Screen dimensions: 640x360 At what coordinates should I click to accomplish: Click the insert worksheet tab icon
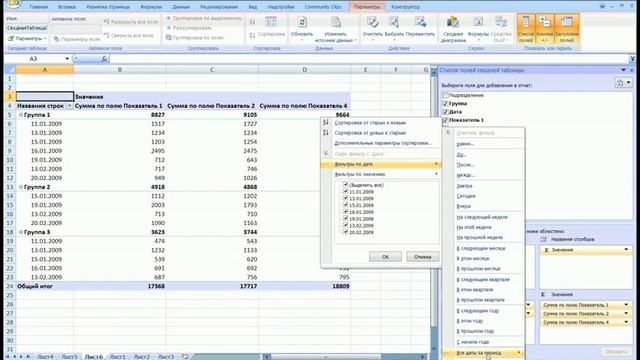[x=185, y=357]
